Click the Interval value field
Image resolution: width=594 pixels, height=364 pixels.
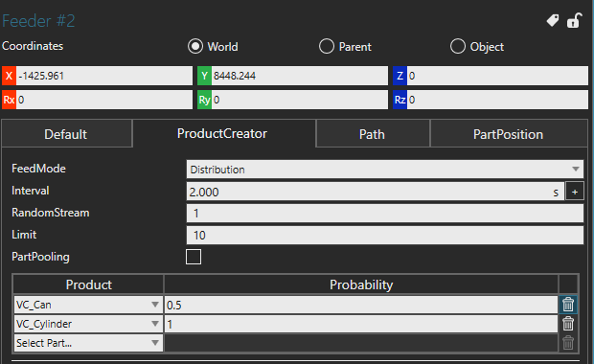coord(375,192)
